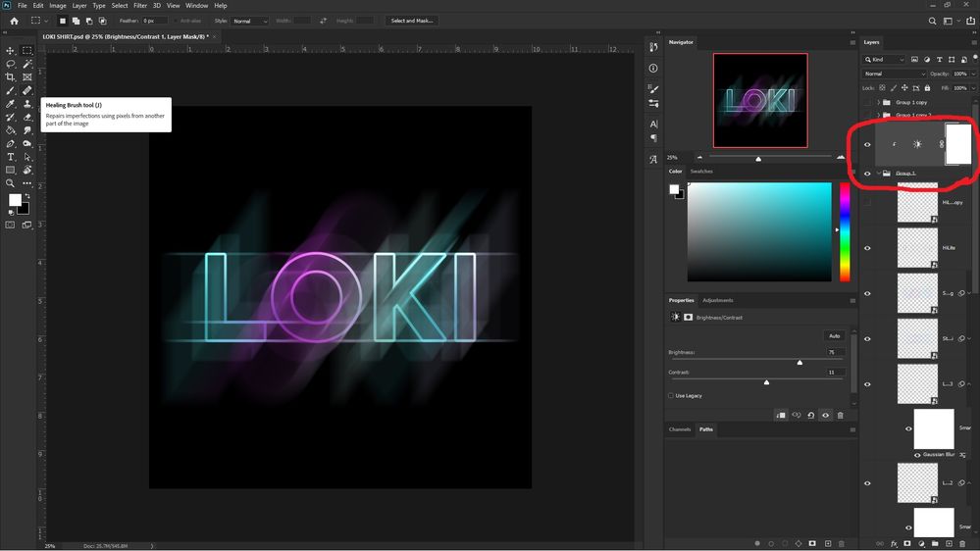Open the Filter menu
This screenshot has height=551, width=980.
click(140, 6)
